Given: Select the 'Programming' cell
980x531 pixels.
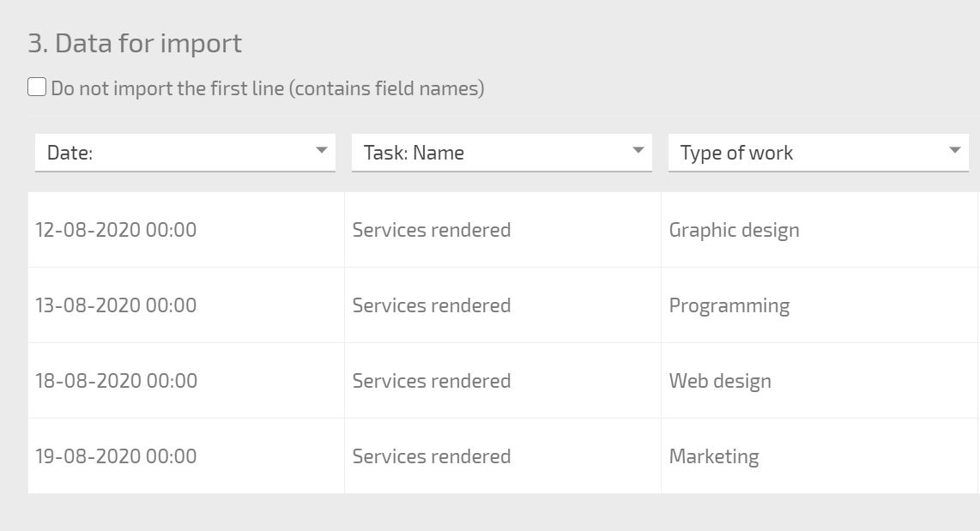Looking at the screenshot, I should [820, 305].
